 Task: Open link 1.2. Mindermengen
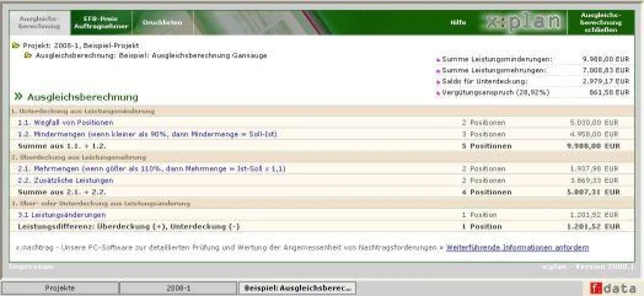click(148, 134)
